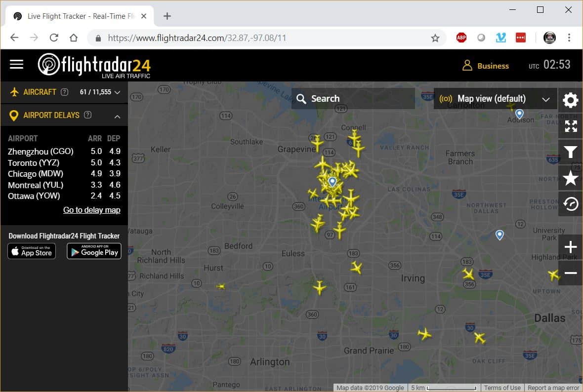Select the aircraft south of Euless
583x392 pixels.
(319, 288)
